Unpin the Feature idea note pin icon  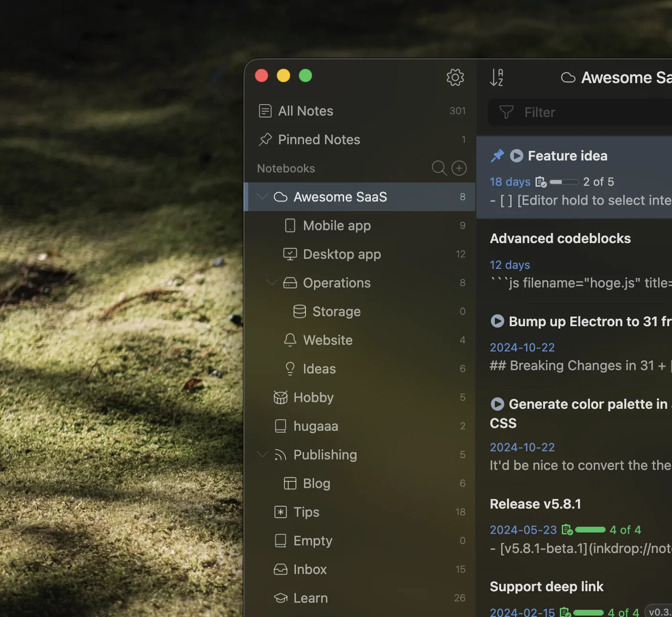click(497, 156)
